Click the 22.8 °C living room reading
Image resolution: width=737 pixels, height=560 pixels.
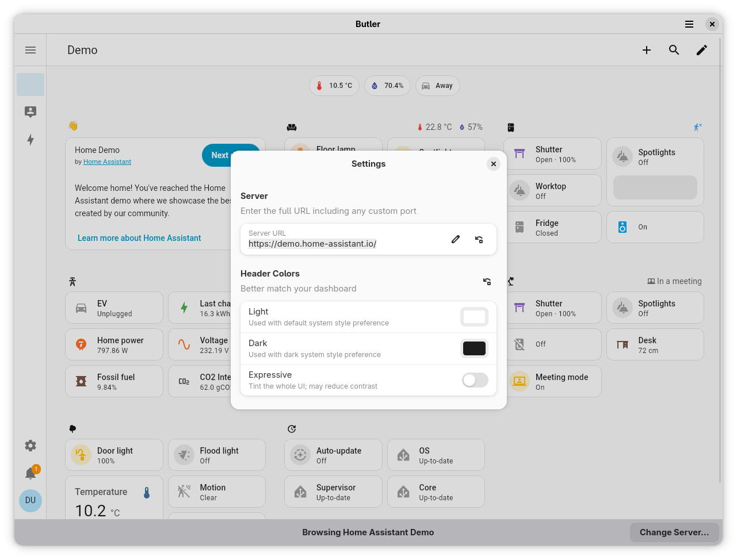pyautogui.click(x=434, y=127)
